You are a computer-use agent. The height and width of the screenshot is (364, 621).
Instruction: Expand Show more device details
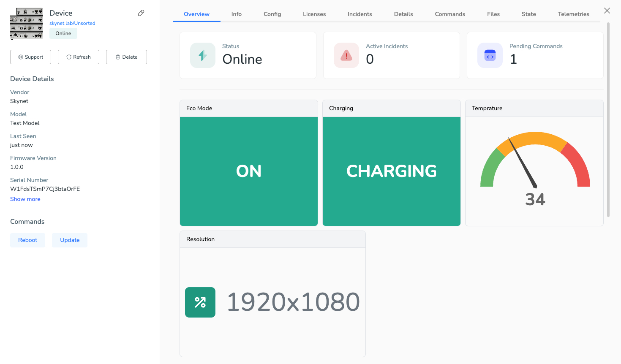[x=25, y=199]
